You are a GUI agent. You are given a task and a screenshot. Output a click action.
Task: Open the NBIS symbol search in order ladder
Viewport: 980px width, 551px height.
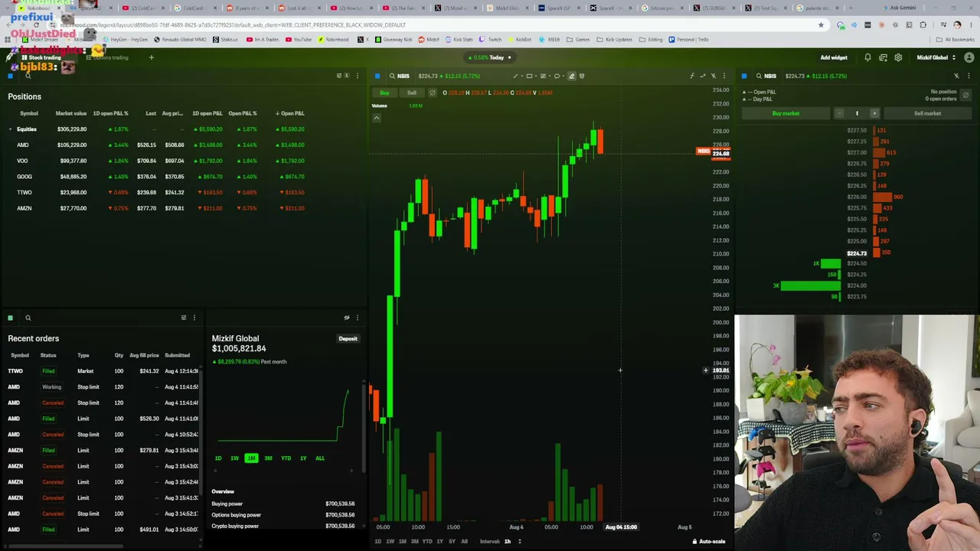[765, 76]
